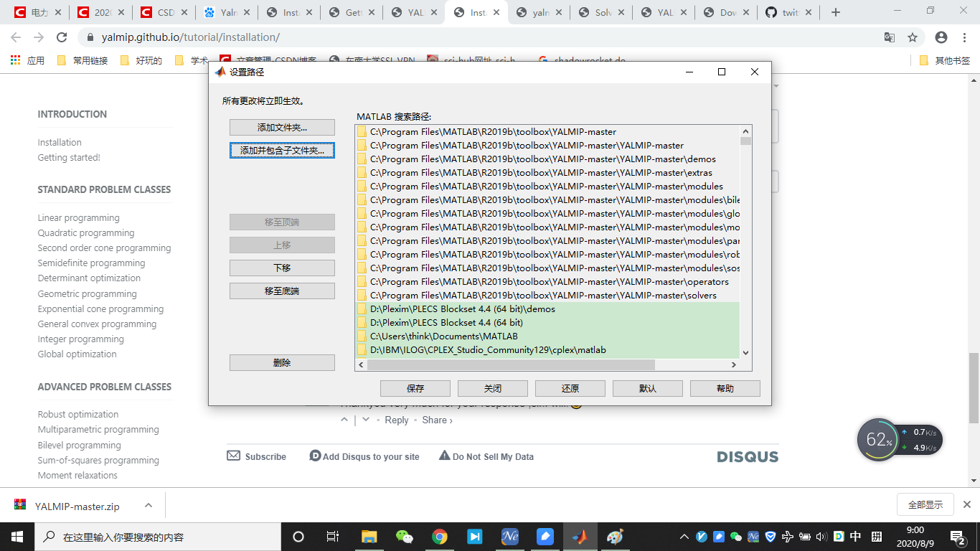The height and width of the screenshot is (551, 980).
Task: Click the 下移 button
Action: 282,268
